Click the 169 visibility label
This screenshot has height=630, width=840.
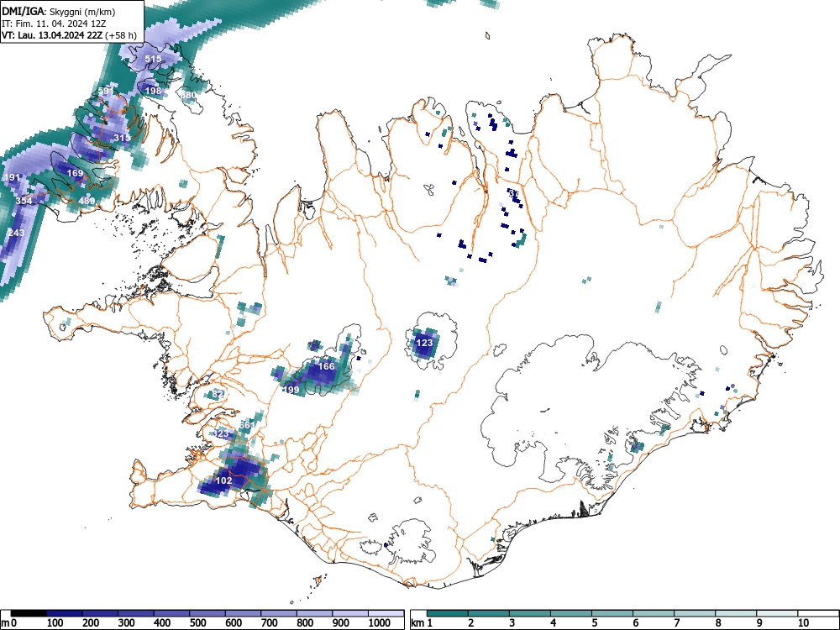[x=75, y=173]
